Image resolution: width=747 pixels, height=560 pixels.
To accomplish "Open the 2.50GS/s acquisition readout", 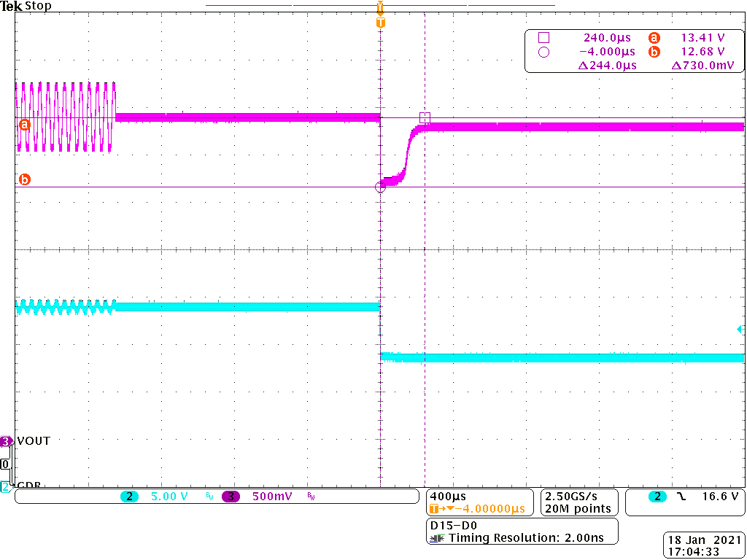I will (x=578, y=496).
